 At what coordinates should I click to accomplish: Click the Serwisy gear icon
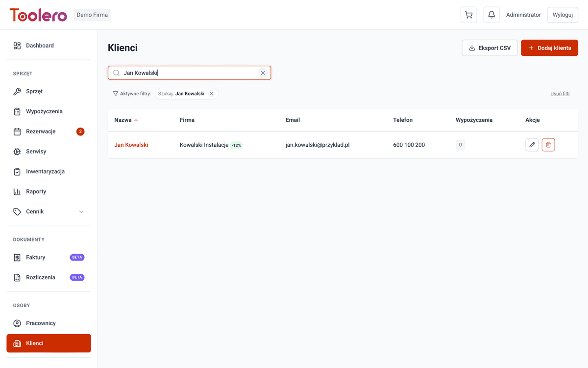(x=17, y=152)
